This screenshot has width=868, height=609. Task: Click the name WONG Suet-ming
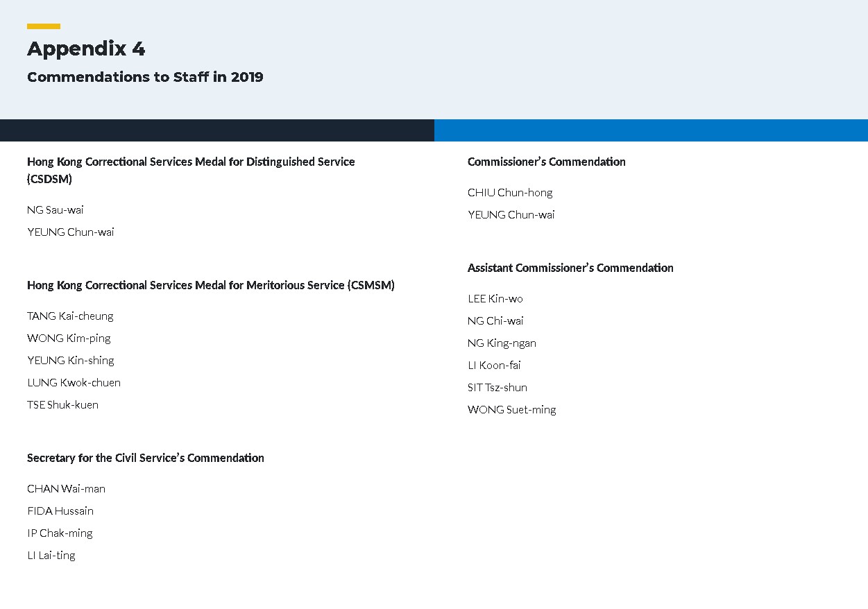pyautogui.click(x=511, y=410)
